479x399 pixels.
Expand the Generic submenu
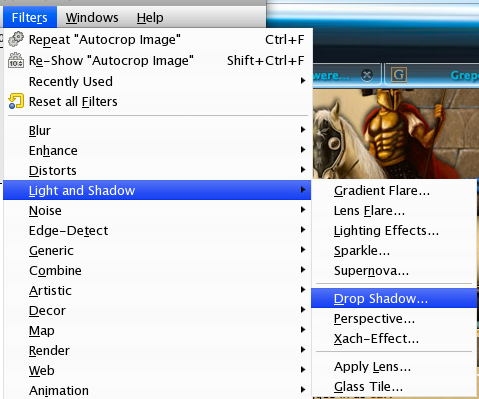pos(157,250)
